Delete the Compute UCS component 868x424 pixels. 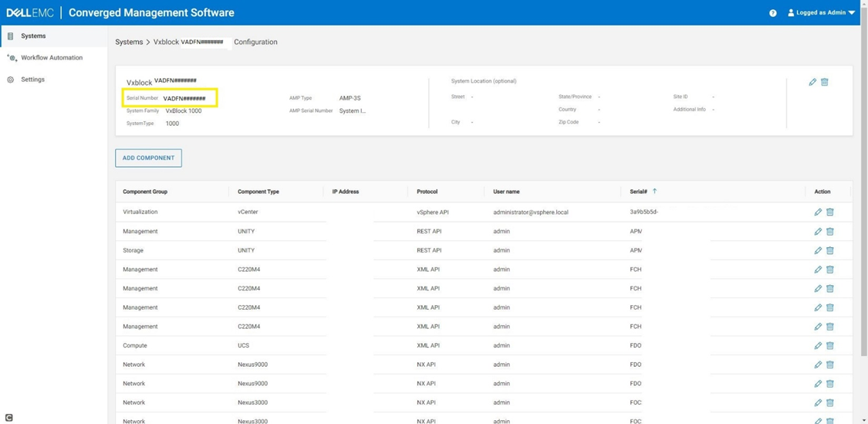pyautogui.click(x=829, y=346)
